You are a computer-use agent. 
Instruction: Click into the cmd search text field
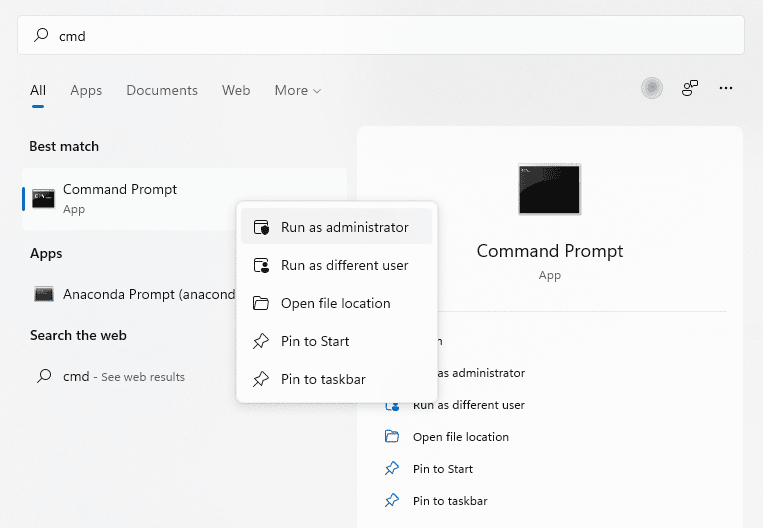380,35
